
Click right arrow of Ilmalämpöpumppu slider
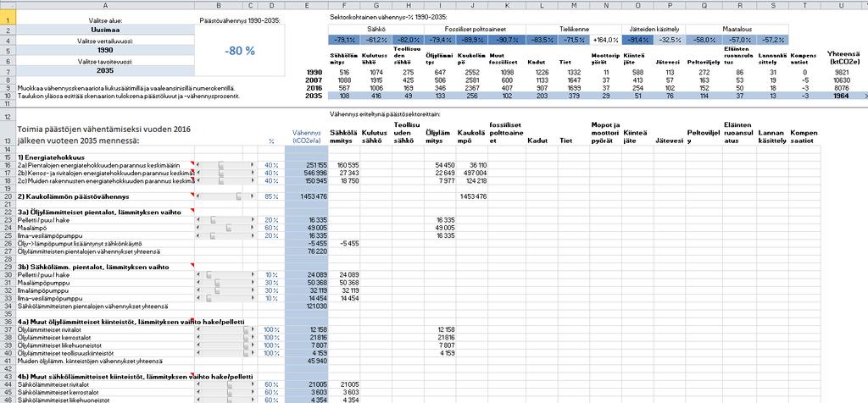(253, 290)
